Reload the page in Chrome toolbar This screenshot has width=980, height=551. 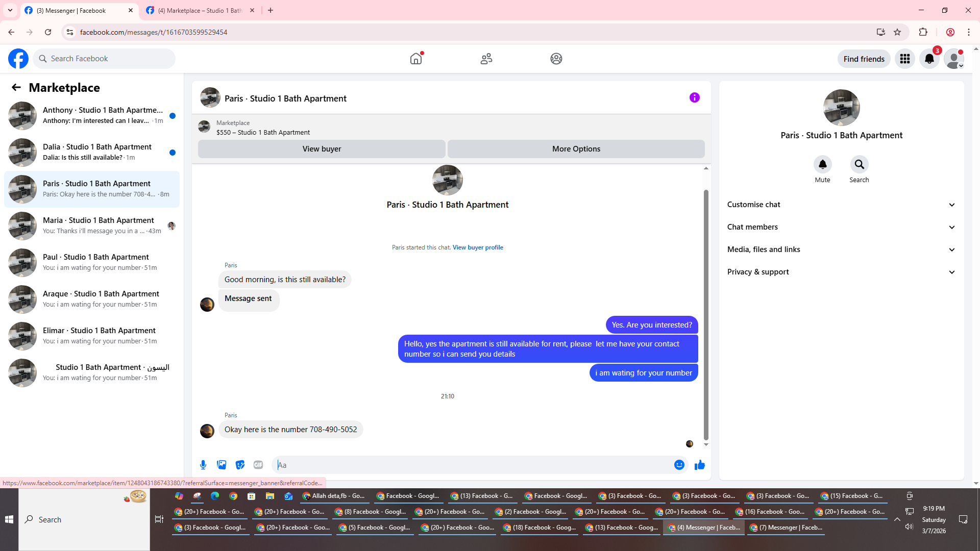point(48,32)
